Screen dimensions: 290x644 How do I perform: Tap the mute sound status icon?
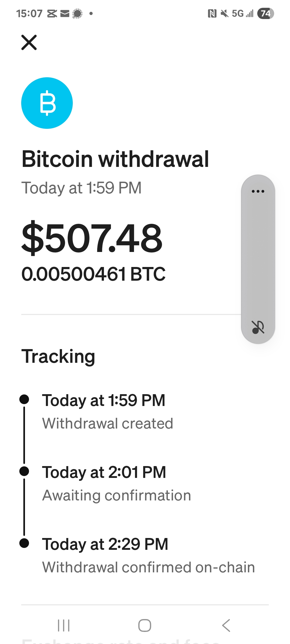pyautogui.click(x=224, y=13)
